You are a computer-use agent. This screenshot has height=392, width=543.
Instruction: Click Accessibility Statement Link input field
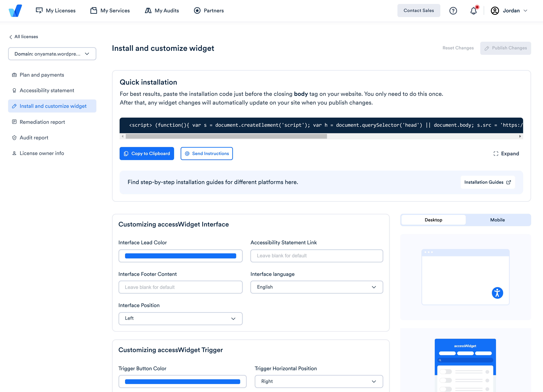317,256
